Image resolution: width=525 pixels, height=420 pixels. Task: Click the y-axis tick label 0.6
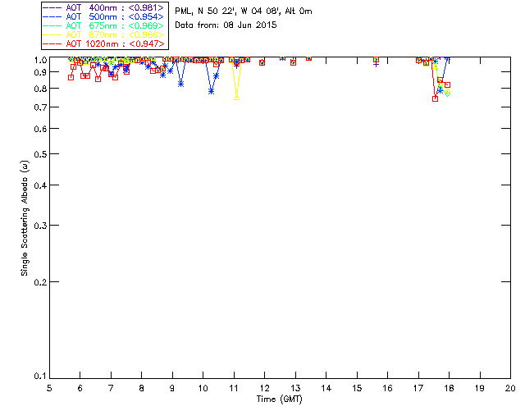click(x=40, y=129)
